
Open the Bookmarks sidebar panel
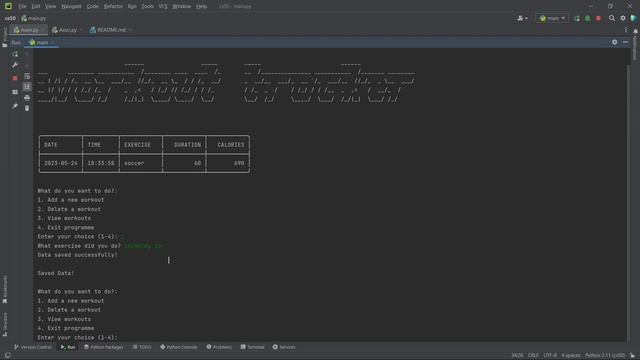(5, 290)
